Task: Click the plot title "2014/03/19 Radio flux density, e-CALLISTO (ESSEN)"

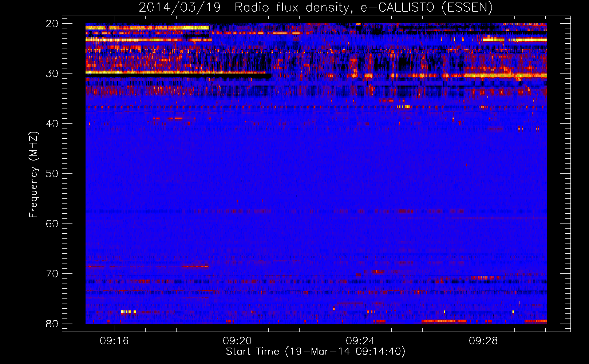Action: pyautogui.click(x=316, y=8)
